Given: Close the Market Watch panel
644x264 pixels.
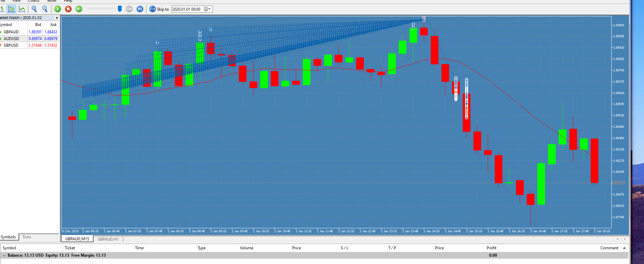Looking at the screenshot, I should (57, 18).
